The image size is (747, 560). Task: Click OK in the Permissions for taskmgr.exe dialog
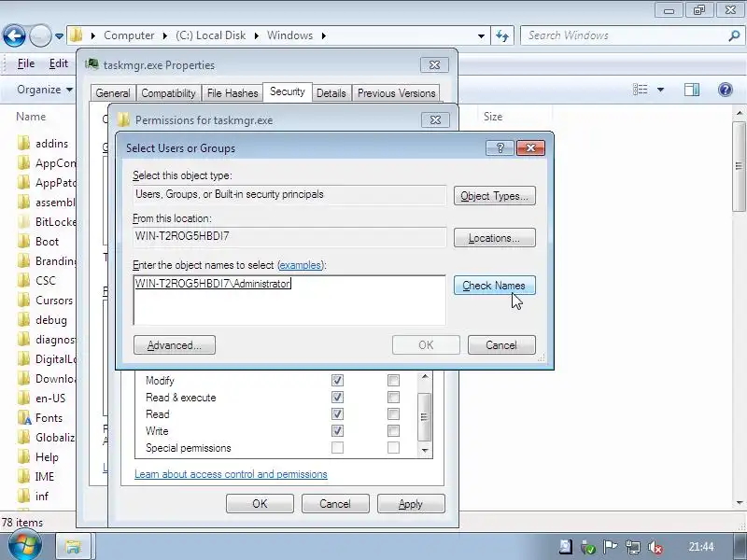coord(260,504)
